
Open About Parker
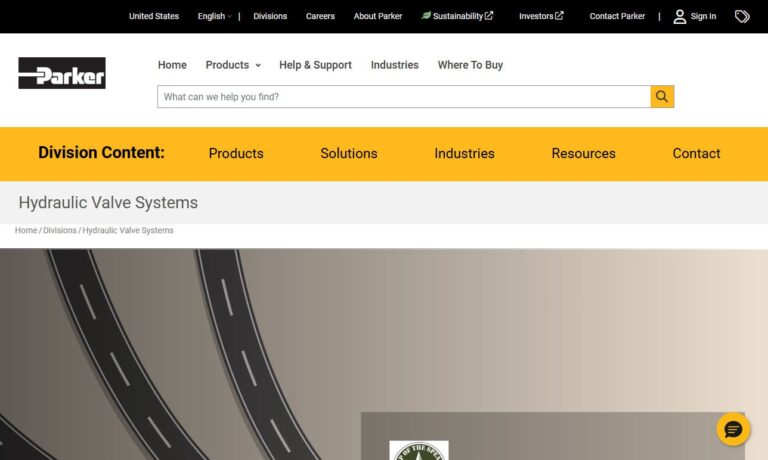pyautogui.click(x=378, y=16)
